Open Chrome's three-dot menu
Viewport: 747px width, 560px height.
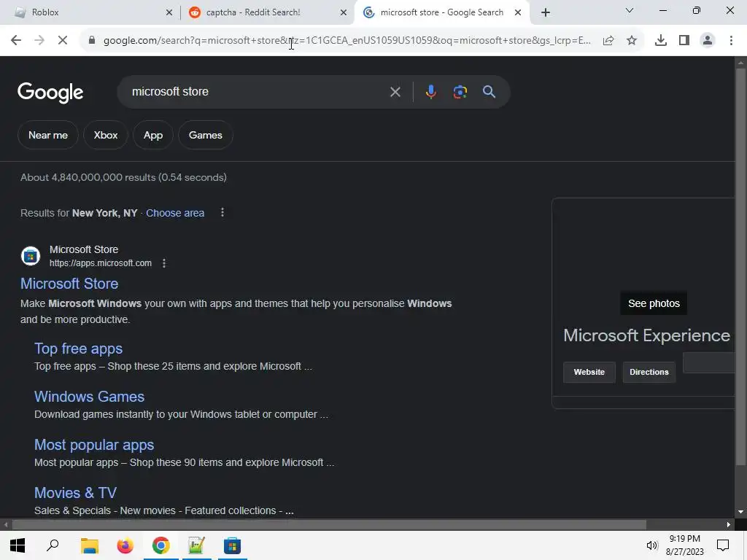[731, 41]
